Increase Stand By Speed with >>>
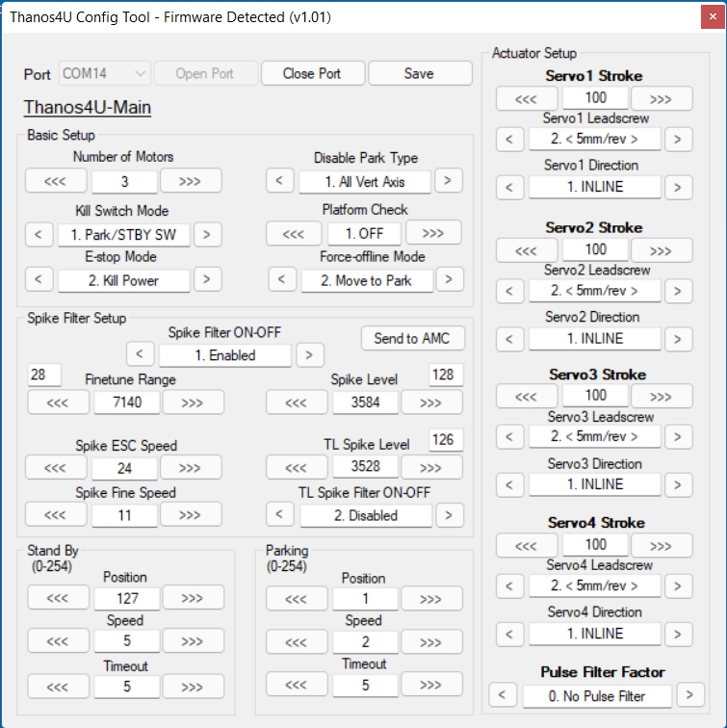The image size is (727, 728). (x=194, y=640)
